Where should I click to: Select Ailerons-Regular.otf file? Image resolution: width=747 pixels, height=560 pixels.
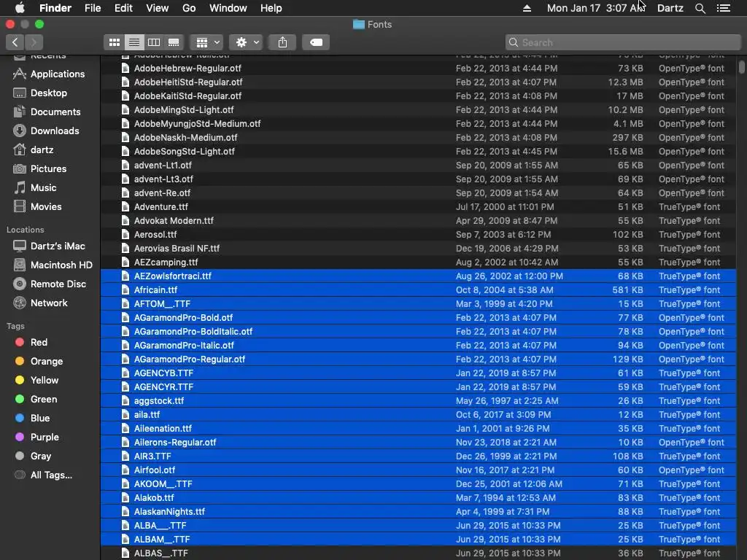click(x=418, y=443)
